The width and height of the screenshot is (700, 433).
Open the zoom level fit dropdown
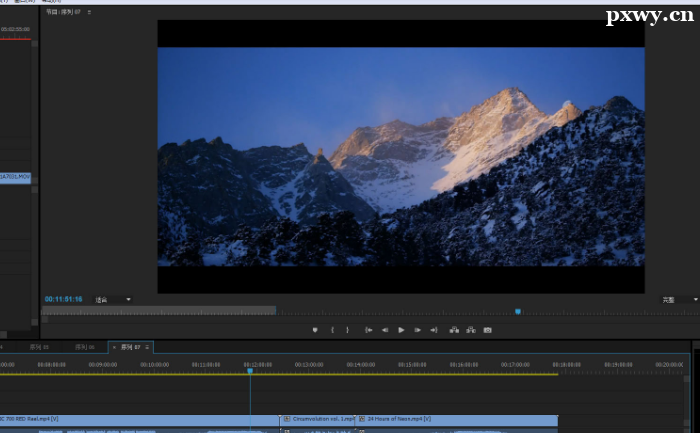point(113,299)
